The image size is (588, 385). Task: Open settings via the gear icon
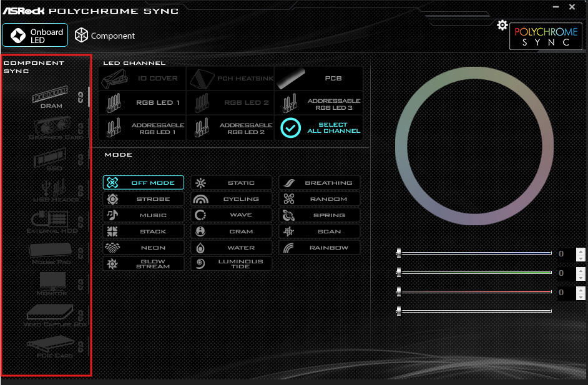pos(502,25)
